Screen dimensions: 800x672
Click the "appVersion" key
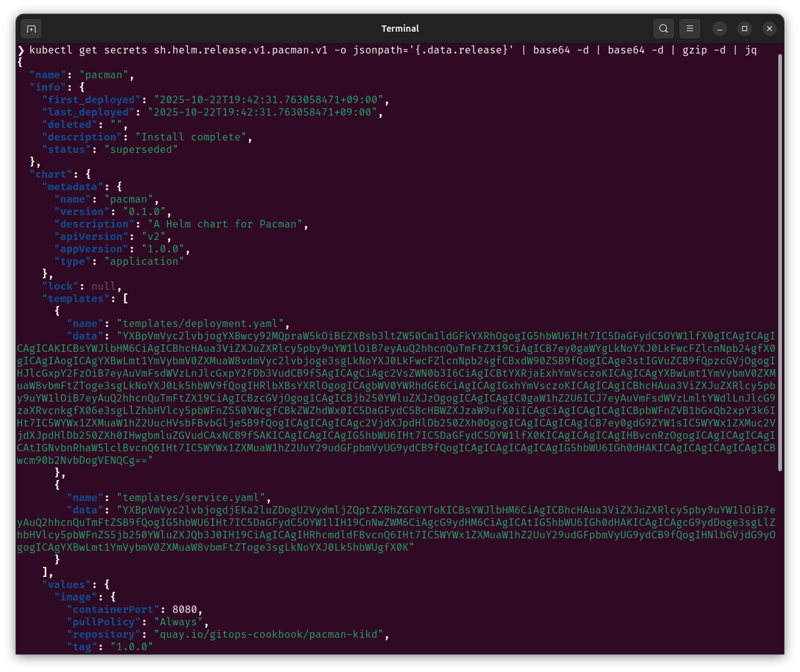91,249
